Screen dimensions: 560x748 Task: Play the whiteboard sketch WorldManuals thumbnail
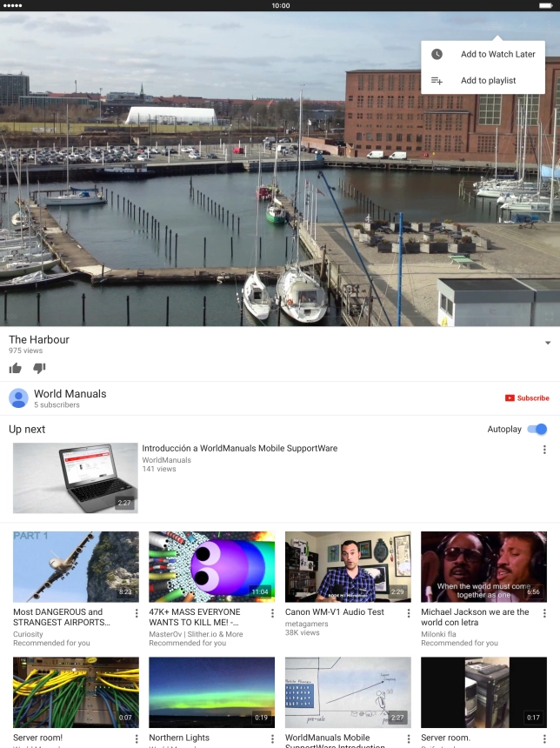point(348,692)
